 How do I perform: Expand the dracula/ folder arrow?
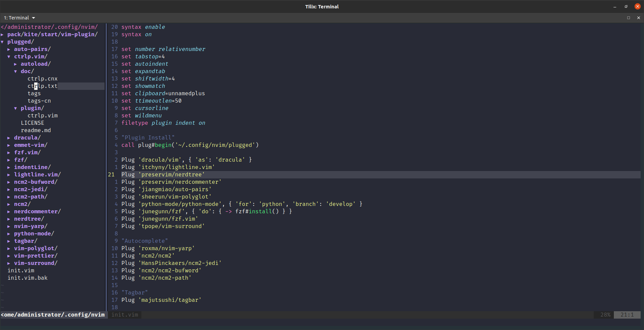(x=9, y=138)
